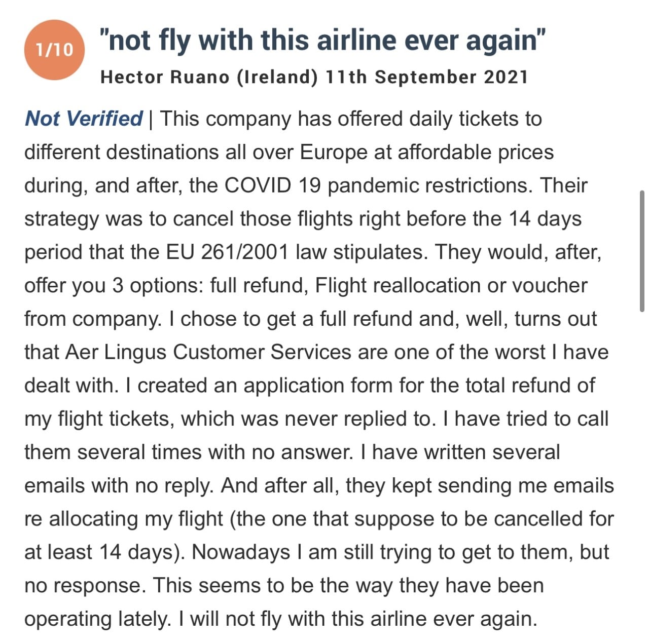Click the orange 1/10 rating badge

tap(54, 50)
